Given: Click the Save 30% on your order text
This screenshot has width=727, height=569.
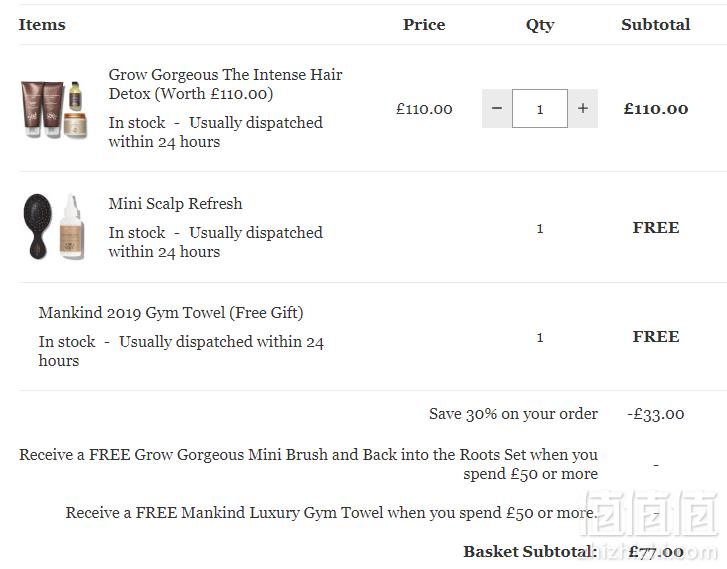Looking at the screenshot, I should [x=513, y=414].
